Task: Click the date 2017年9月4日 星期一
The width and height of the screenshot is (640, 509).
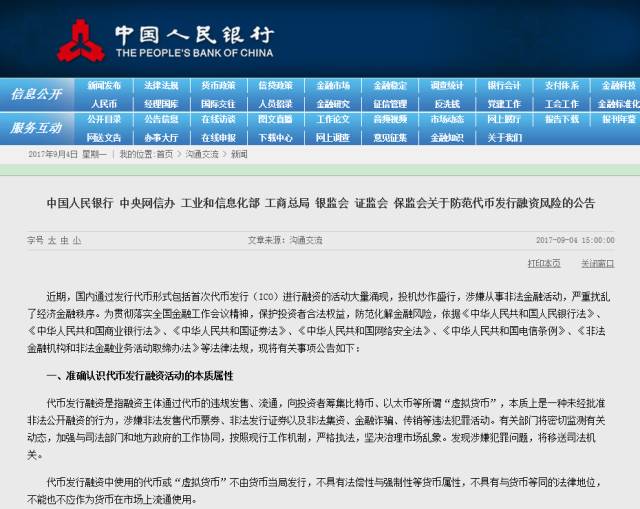Action: click(x=67, y=154)
